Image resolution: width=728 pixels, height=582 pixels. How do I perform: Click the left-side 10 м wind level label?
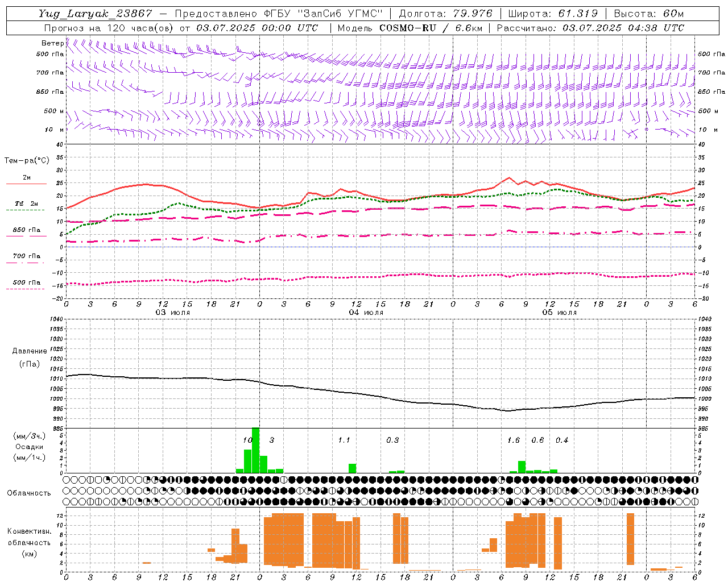tap(54, 130)
